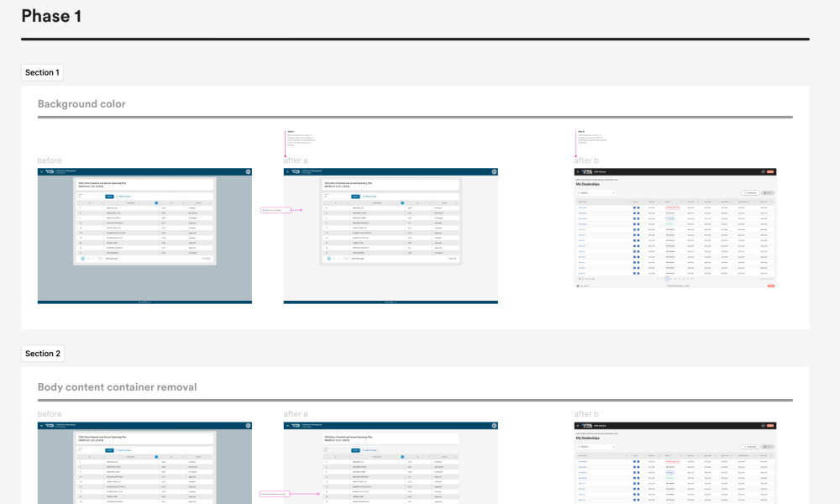
Task: Click user avatar icon in Section 1 'after a' mockup
Action: (x=494, y=172)
